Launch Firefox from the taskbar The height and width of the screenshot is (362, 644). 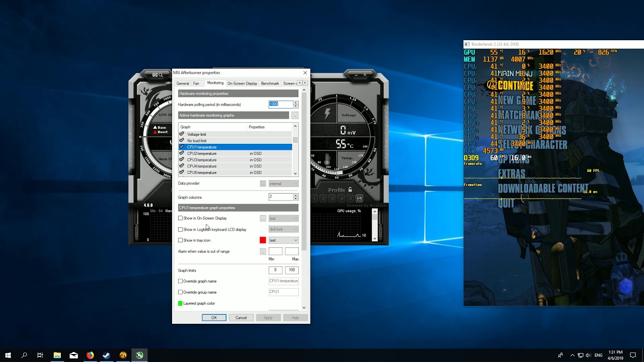90,355
